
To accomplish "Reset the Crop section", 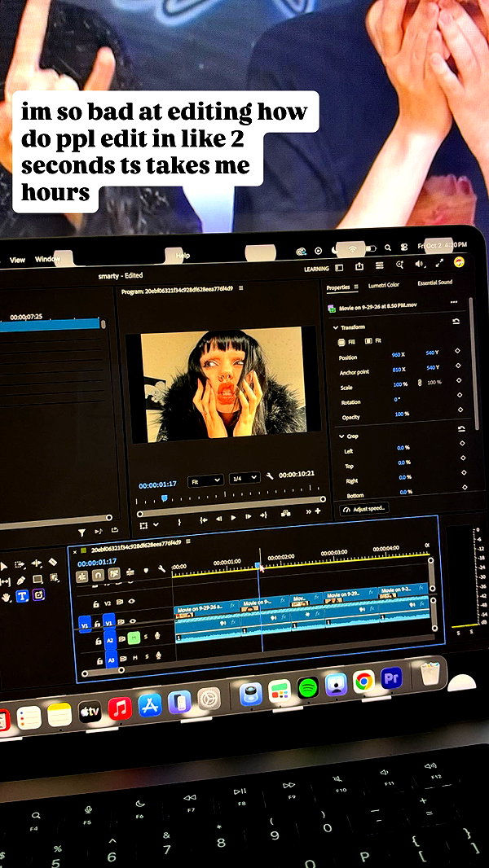I will coord(461,428).
